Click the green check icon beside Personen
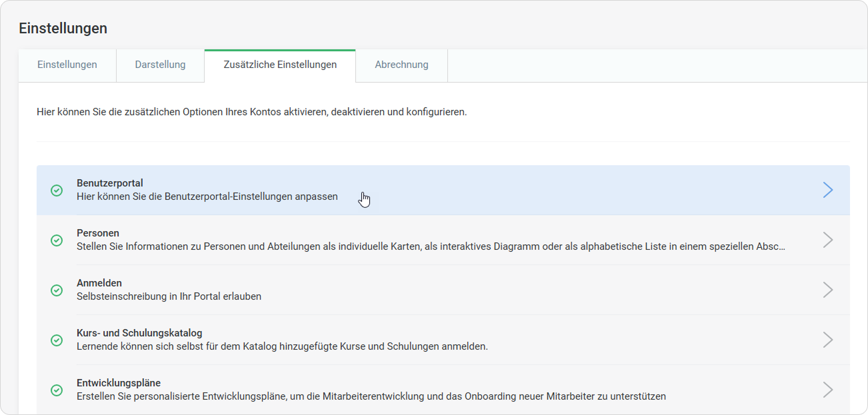Screen dimensions: 868x415 click(x=57, y=240)
